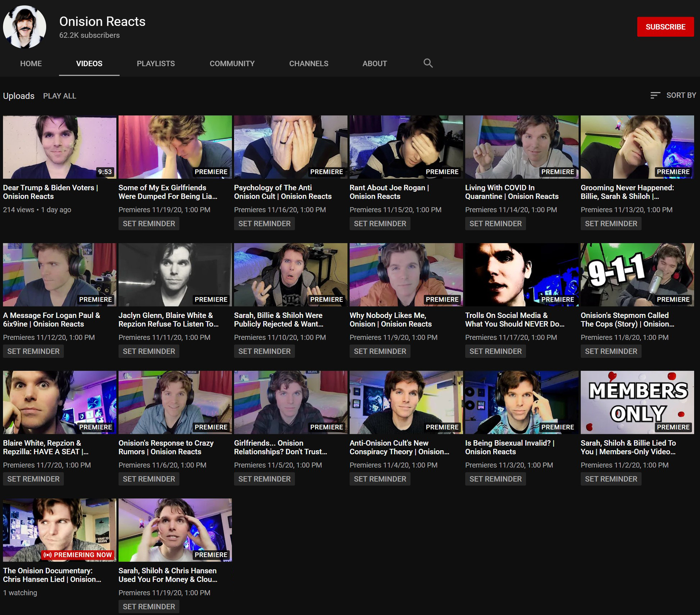
Task: Open the Sort By dropdown
Action: pos(673,95)
